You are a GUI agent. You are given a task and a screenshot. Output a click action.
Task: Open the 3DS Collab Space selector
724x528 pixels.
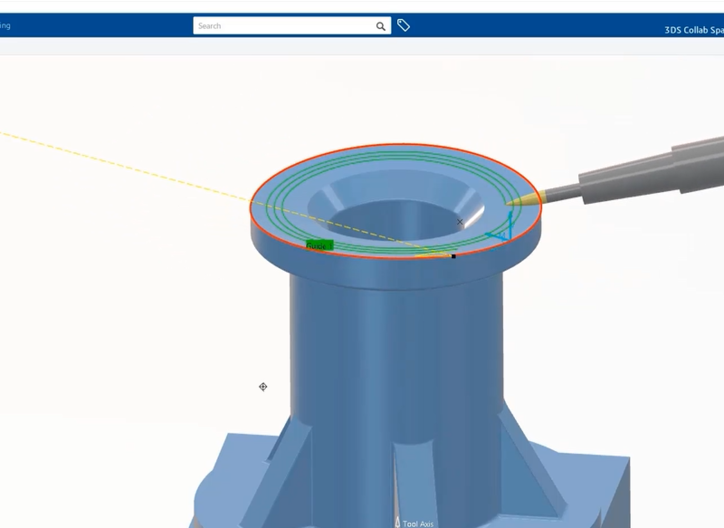point(693,30)
